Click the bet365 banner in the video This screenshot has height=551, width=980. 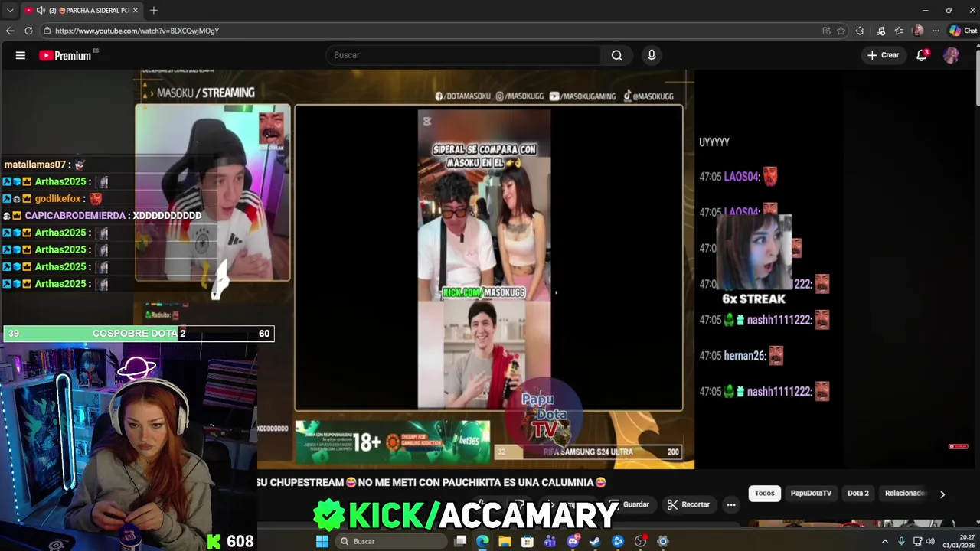coord(393,442)
